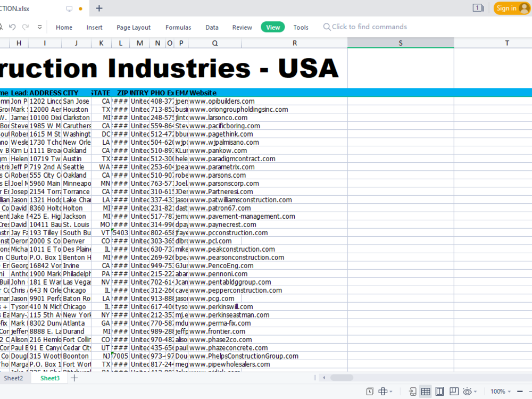This screenshot has height=399, width=532.
Task: Select the Sheet3 tab
Action: point(50,378)
